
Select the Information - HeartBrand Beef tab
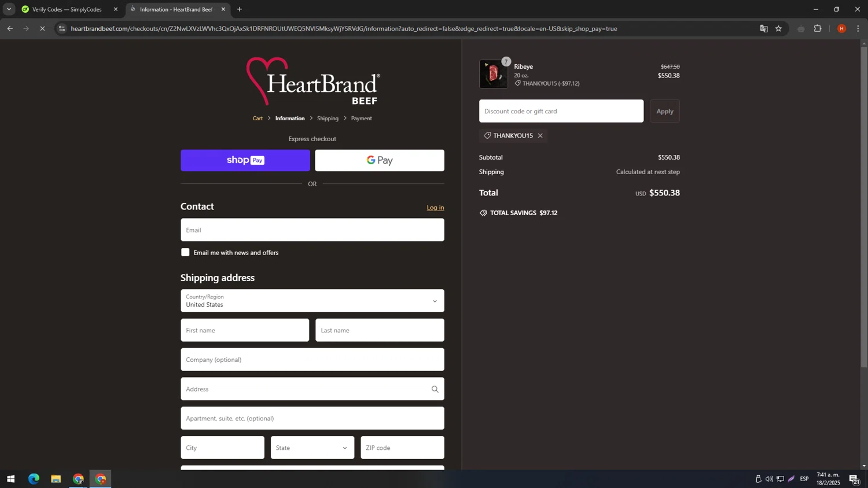click(176, 9)
